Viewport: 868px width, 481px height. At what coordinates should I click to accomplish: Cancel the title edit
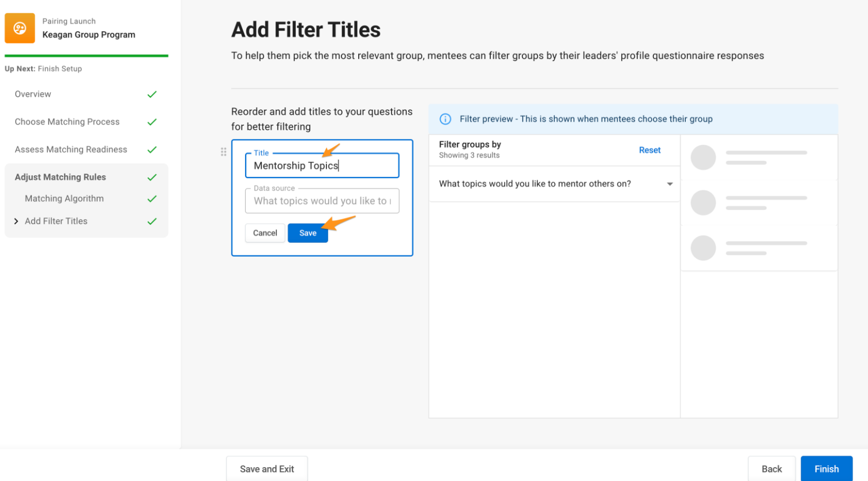coord(265,233)
